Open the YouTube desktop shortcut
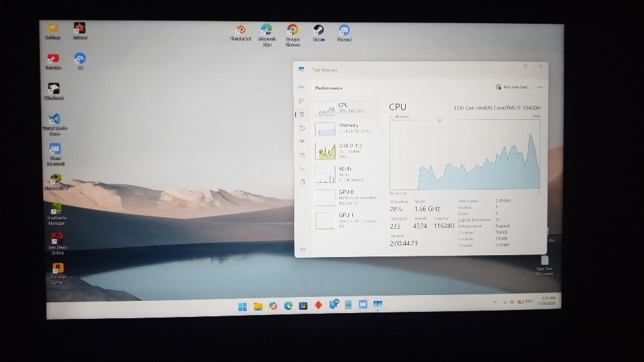The height and width of the screenshot is (362, 644). (53, 61)
